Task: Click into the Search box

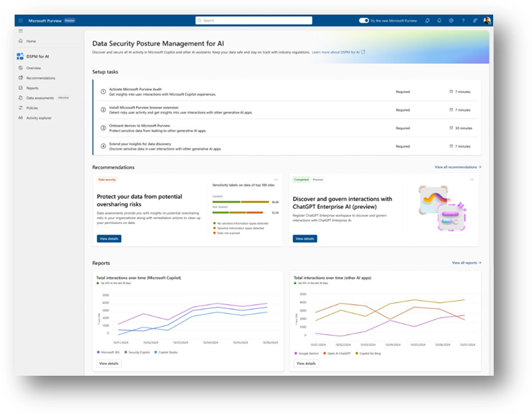Action: click(x=253, y=20)
